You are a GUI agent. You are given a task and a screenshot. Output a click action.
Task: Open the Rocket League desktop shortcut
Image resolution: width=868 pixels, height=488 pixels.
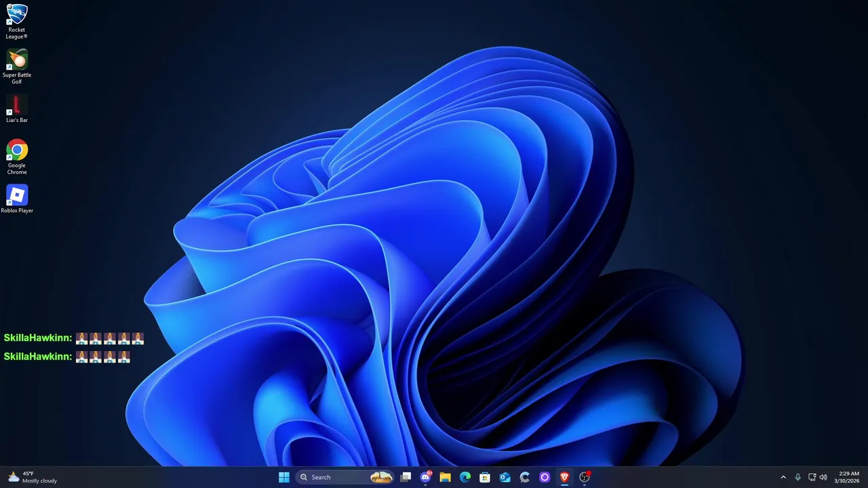point(16,22)
